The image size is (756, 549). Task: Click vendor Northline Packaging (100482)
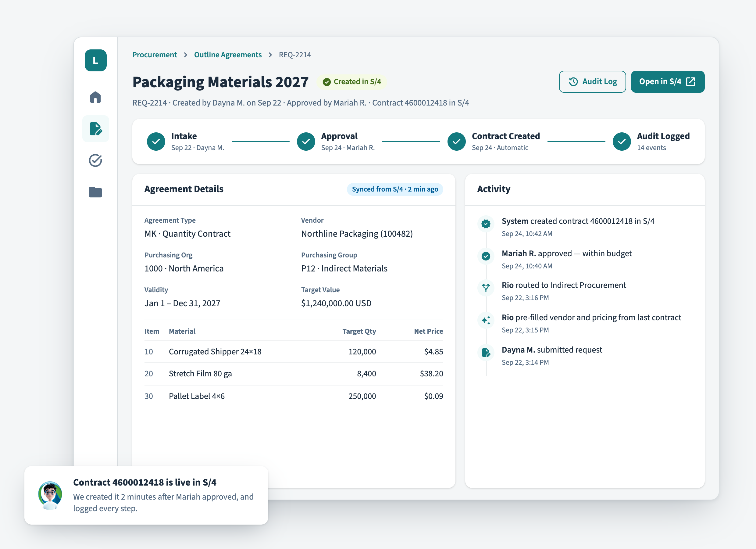357,234
